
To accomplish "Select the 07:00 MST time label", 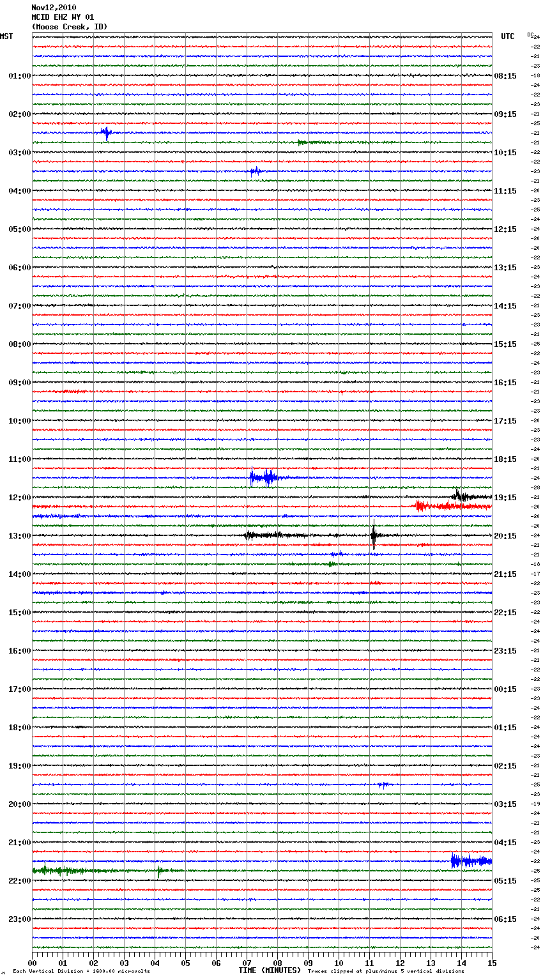I will [20, 306].
